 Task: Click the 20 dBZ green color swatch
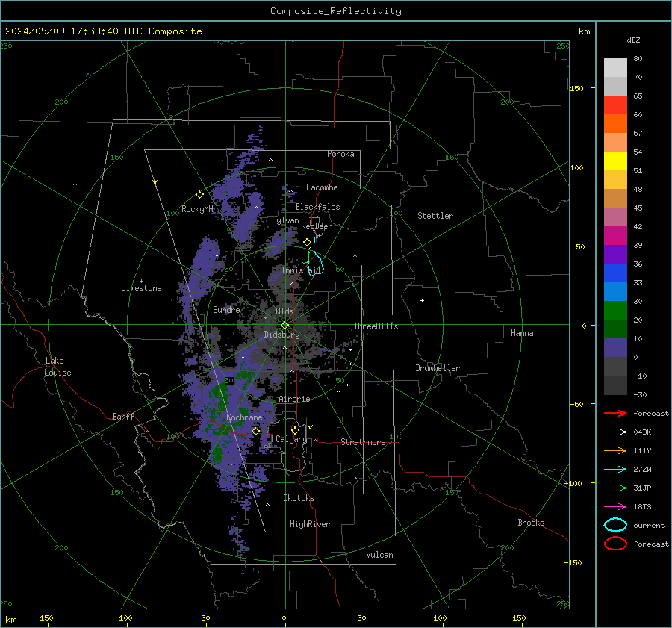point(615,311)
